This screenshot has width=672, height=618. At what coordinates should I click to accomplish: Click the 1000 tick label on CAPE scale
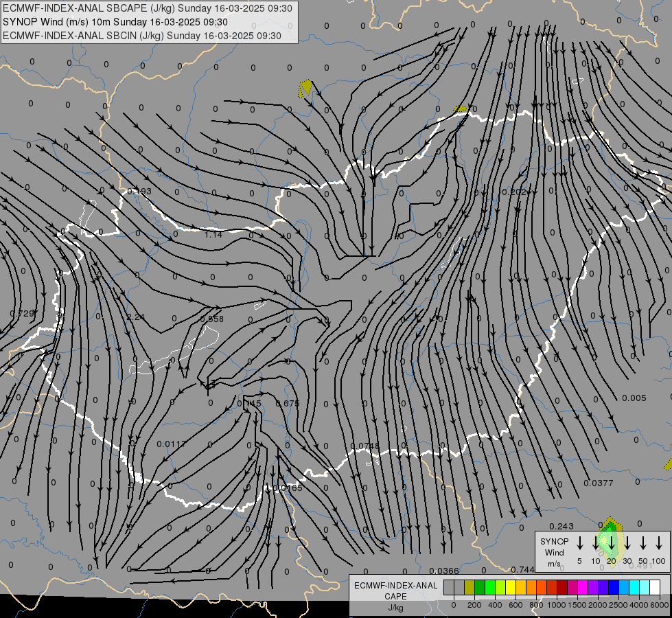pos(556,605)
